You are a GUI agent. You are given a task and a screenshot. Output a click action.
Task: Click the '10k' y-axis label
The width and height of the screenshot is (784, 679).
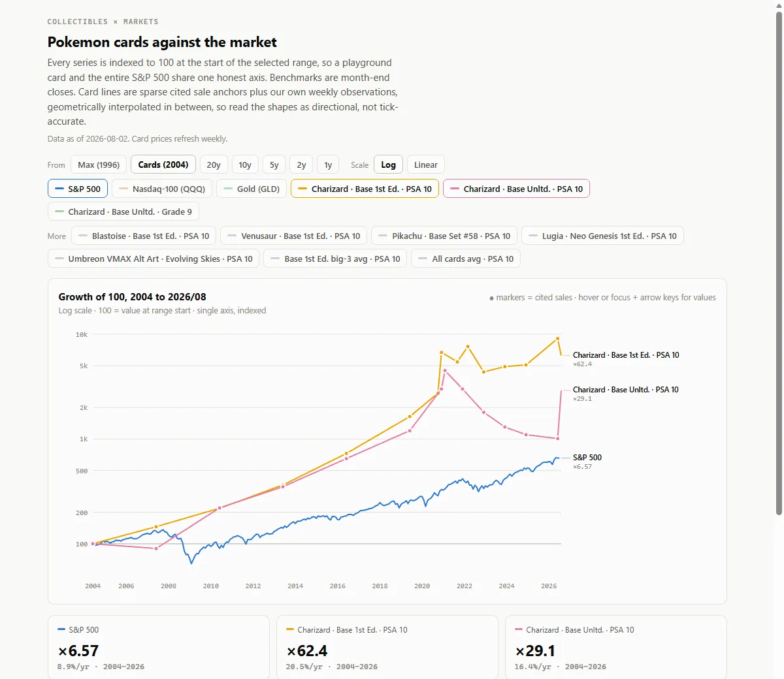tap(82, 334)
